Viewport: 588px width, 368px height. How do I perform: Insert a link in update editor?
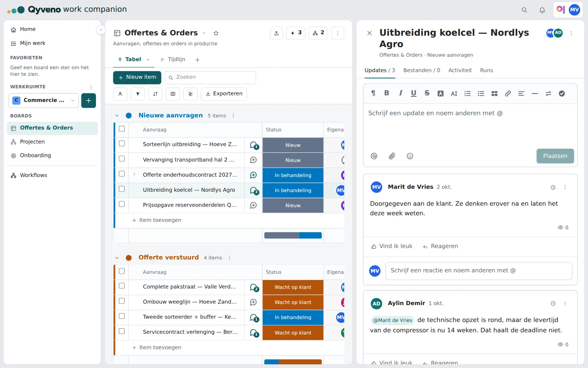(x=508, y=93)
